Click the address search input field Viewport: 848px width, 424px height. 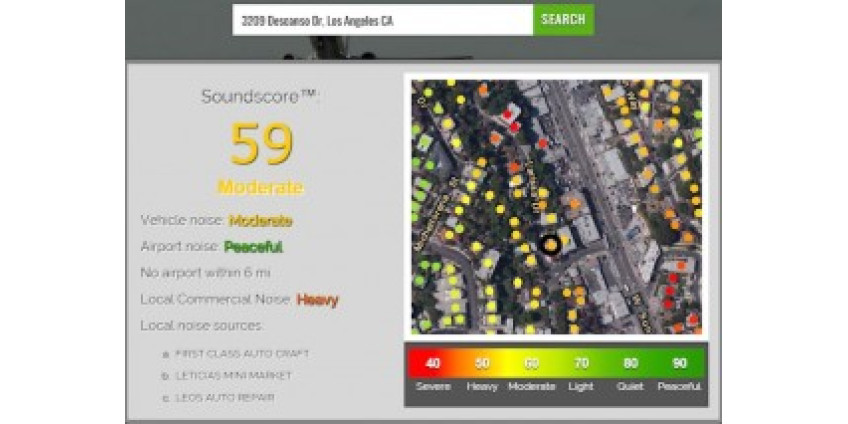(382, 20)
